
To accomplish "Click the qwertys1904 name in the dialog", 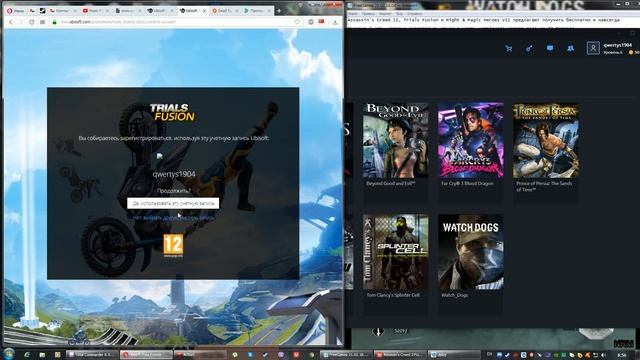I will (174, 174).
